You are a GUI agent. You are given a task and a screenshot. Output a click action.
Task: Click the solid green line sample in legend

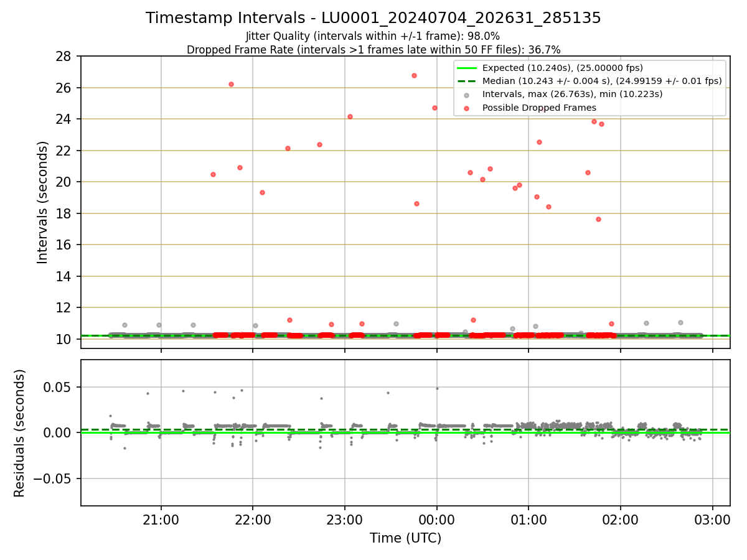[x=467, y=68]
